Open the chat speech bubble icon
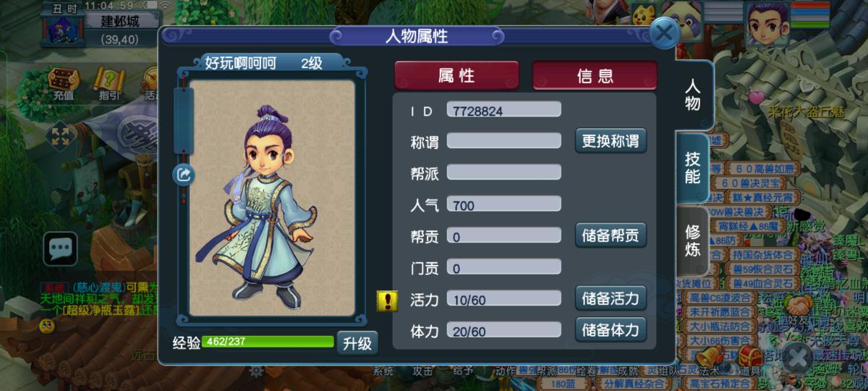Screen dimensions: 868x391 [x=60, y=250]
